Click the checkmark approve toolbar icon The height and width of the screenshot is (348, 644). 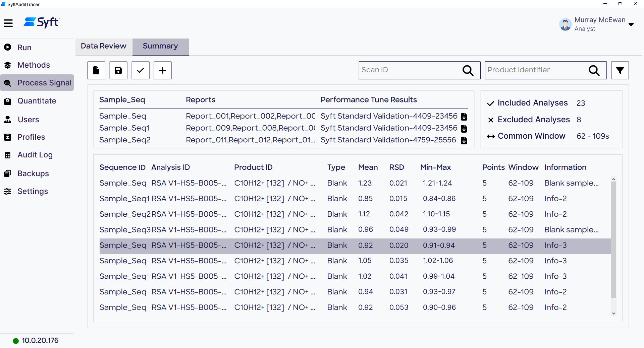click(x=141, y=70)
